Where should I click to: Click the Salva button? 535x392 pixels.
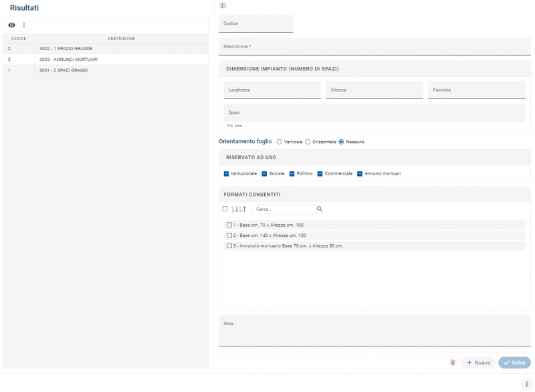[x=514, y=363]
